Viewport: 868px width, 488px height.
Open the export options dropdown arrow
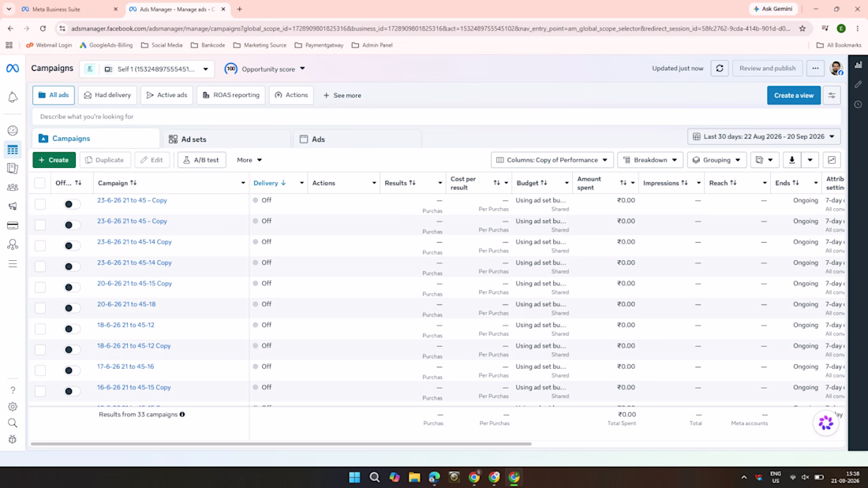click(x=810, y=160)
